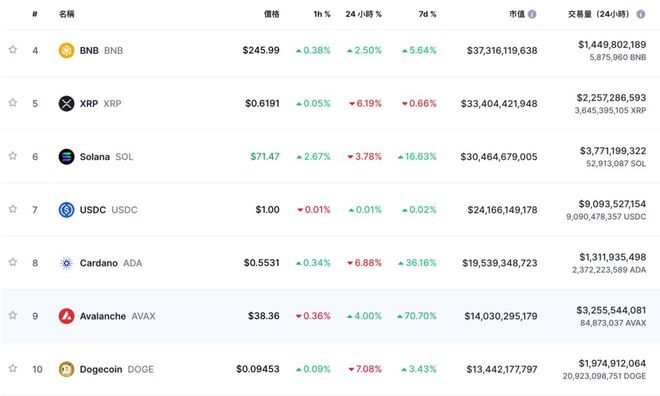This screenshot has width=660, height=396.
Task: Click USDC price $1.00
Action: tap(268, 209)
